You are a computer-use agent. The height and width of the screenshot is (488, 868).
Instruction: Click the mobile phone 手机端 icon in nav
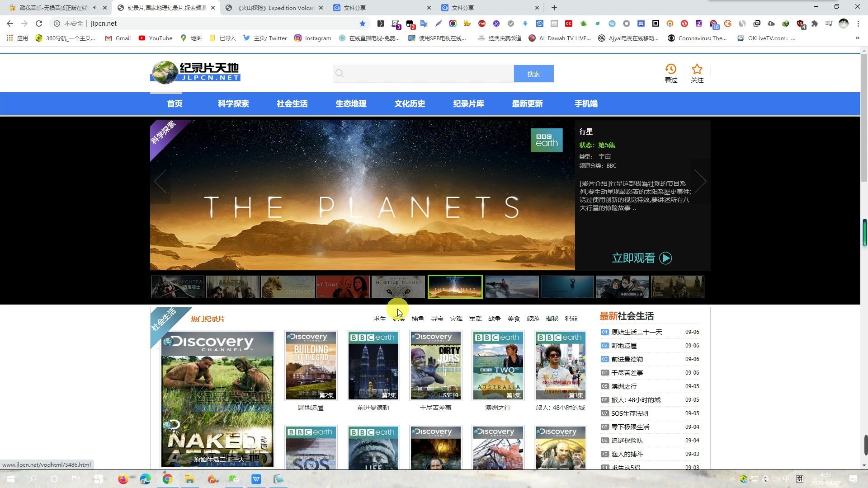click(586, 103)
